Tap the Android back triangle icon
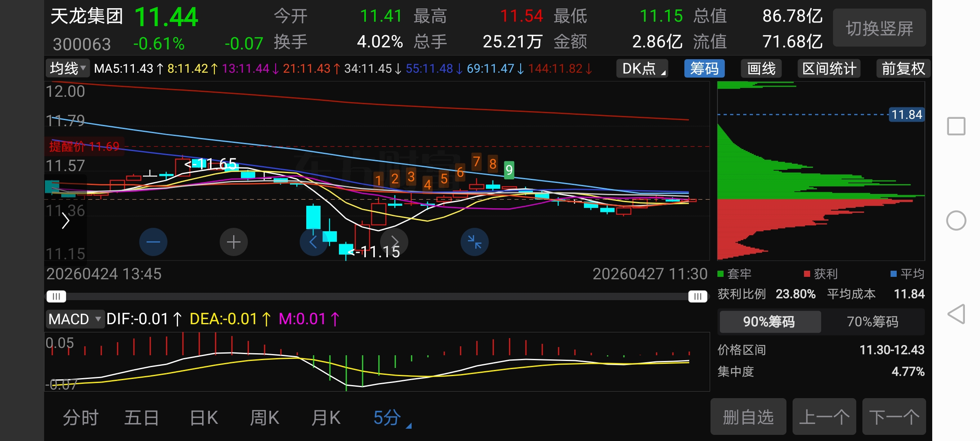This screenshot has width=980, height=441. tap(956, 314)
